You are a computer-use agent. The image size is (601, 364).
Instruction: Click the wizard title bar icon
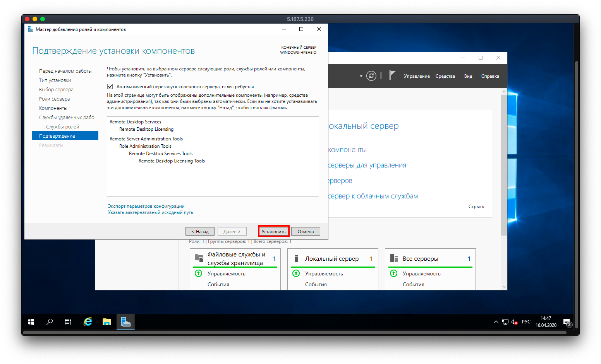pyautogui.click(x=31, y=29)
